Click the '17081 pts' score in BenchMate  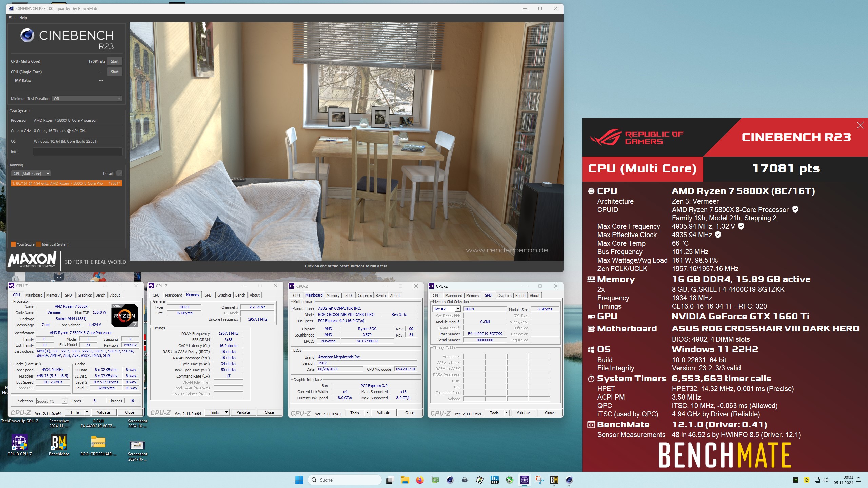click(x=786, y=169)
